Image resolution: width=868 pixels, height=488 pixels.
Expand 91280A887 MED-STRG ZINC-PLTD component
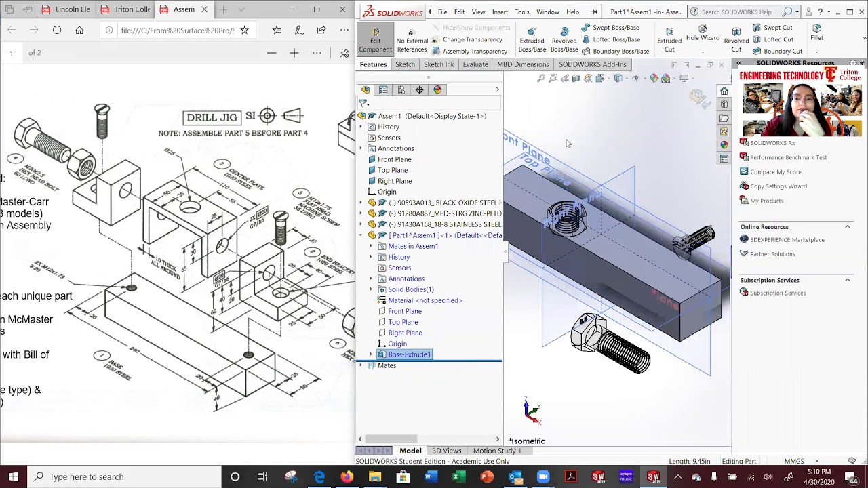(x=361, y=213)
